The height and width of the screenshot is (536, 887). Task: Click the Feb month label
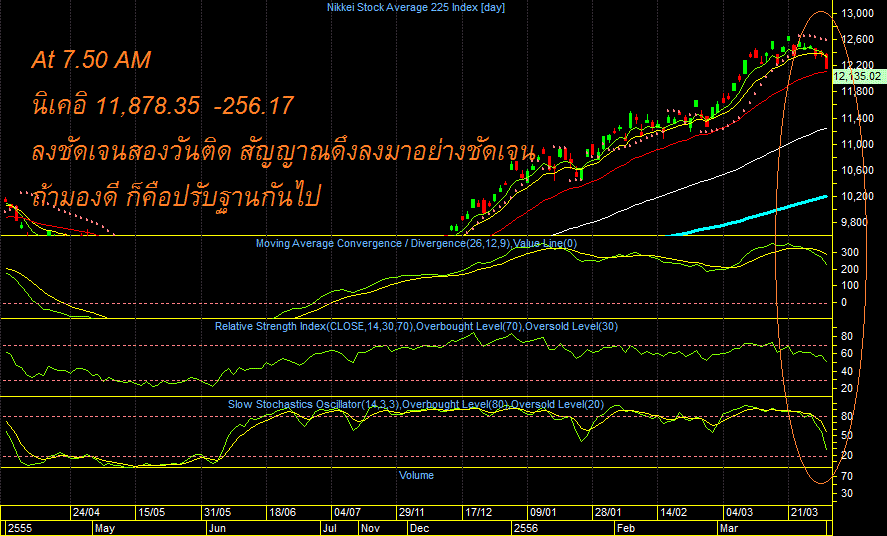click(x=626, y=529)
